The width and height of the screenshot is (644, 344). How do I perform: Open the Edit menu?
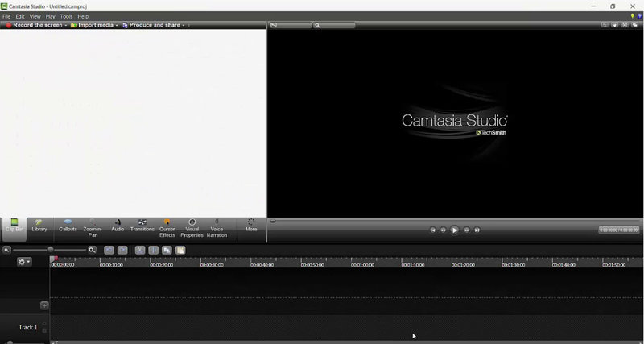[20, 16]
